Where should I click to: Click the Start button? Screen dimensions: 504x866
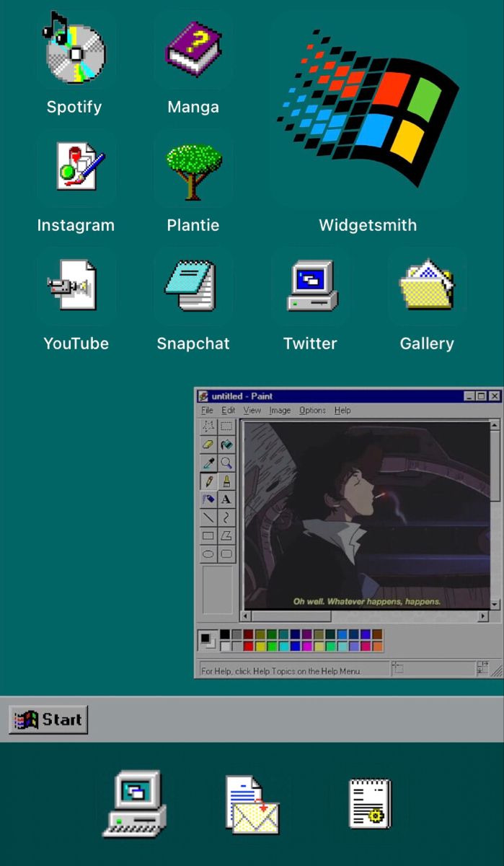coord(49,720)
